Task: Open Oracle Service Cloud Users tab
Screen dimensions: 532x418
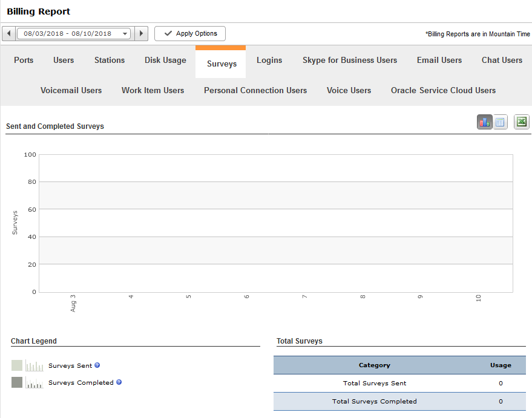Action: (443, 90)
